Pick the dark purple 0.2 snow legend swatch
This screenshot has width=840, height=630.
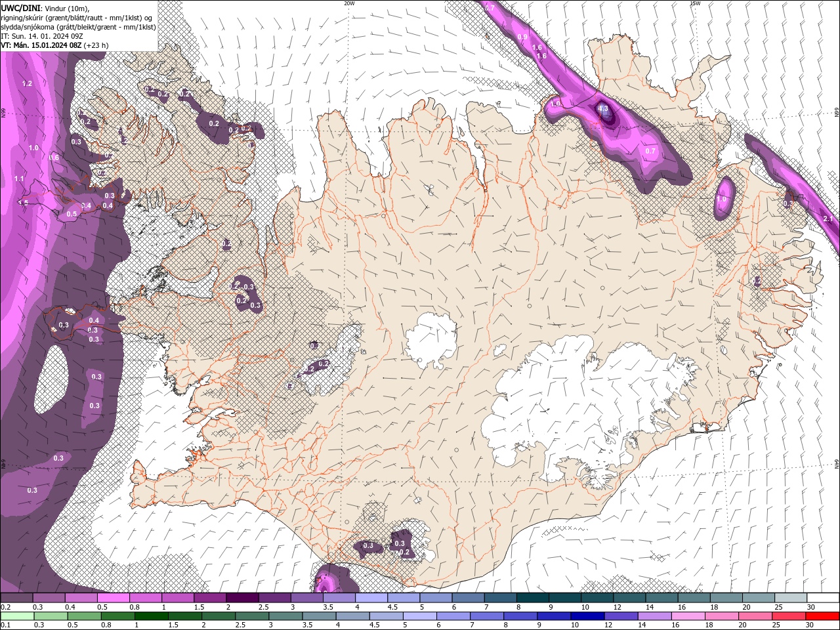[x=16, y=598]
